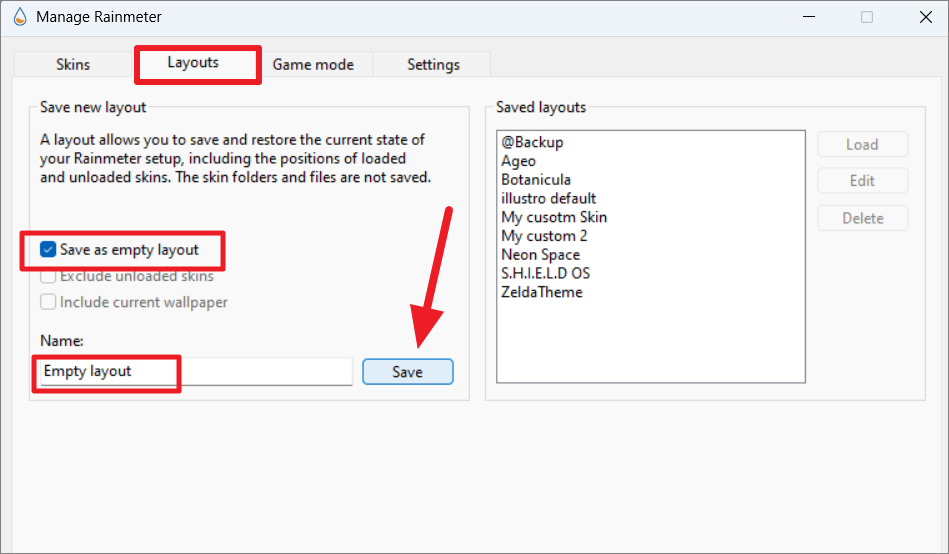Click the Edit layout button

click(x=862, y=181)
